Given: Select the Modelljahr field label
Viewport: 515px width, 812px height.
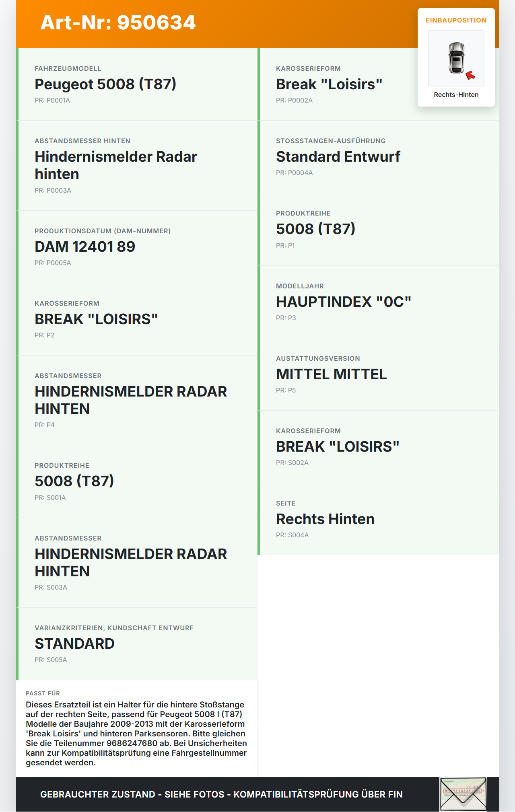Looking at the screenshot, I should [x=300, y=286].
